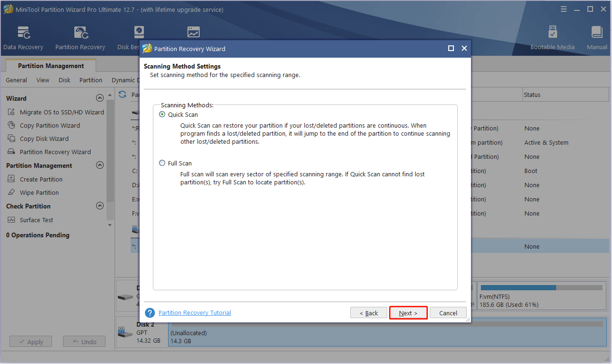Click the help question mark icon
This screenshot has height=364, width=612.
[150, 313]
